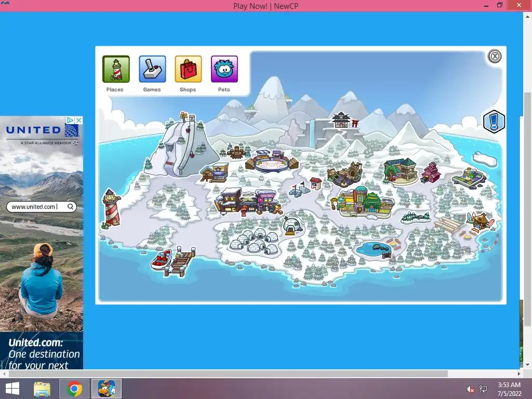
Task: Open the Places category icon
Action: 116,69
